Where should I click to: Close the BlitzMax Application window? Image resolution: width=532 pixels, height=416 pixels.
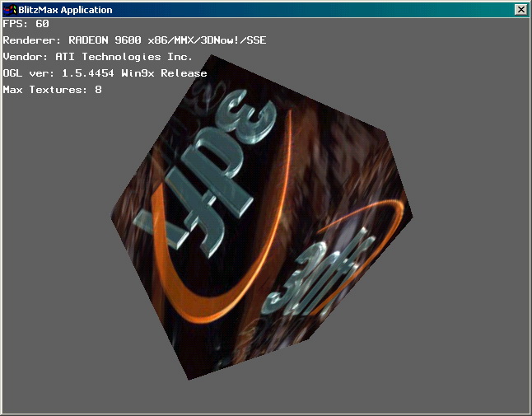(520, 10)
